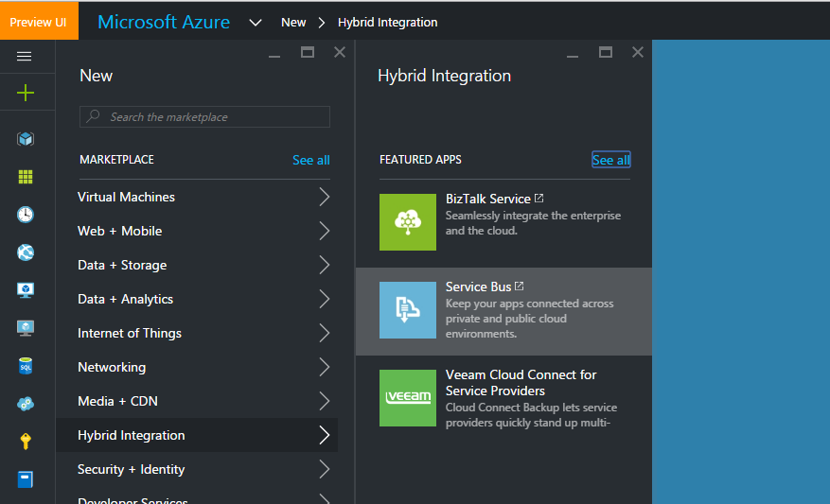Expand Data + Storage chevron arrow
The height and width of the screenshot is (504, 830).
tap(325, 265)
